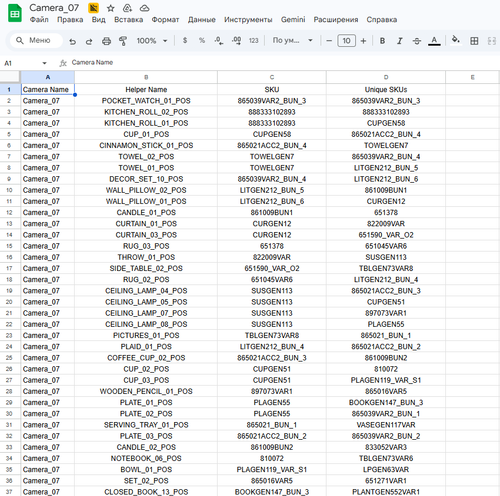Select cell NOTEBOOK_06_POS
This screenshot has width=500, height=496.
tap(146, 458)
